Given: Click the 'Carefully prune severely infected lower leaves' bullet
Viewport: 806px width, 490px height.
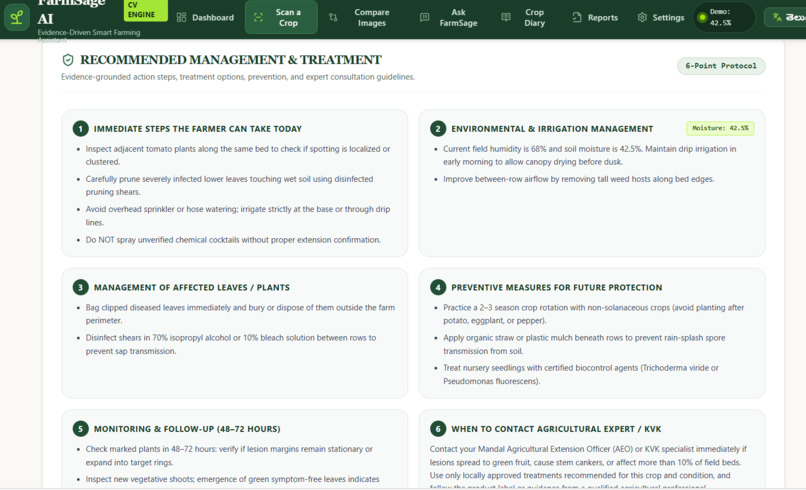Looking at the screenshot, I should 229,186.
